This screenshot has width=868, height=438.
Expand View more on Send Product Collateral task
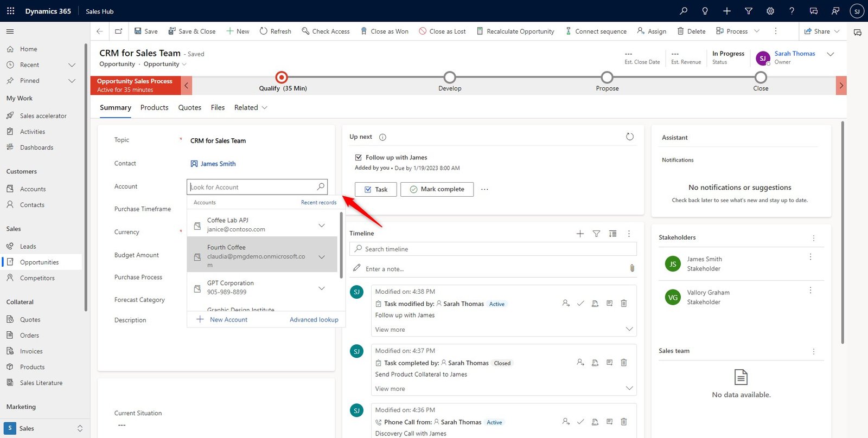pyautogui.click(x=390, y=389)
